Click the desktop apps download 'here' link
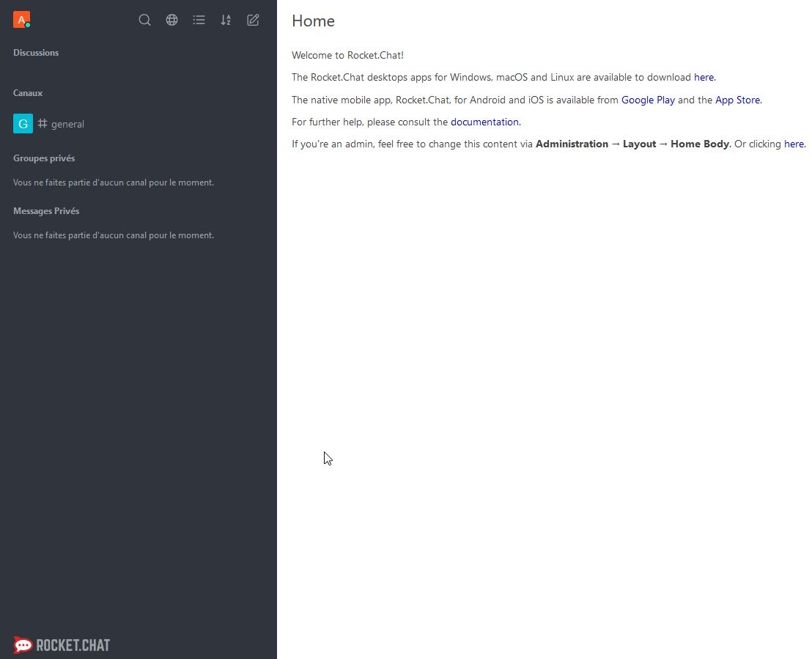 (x=704, y=78)
